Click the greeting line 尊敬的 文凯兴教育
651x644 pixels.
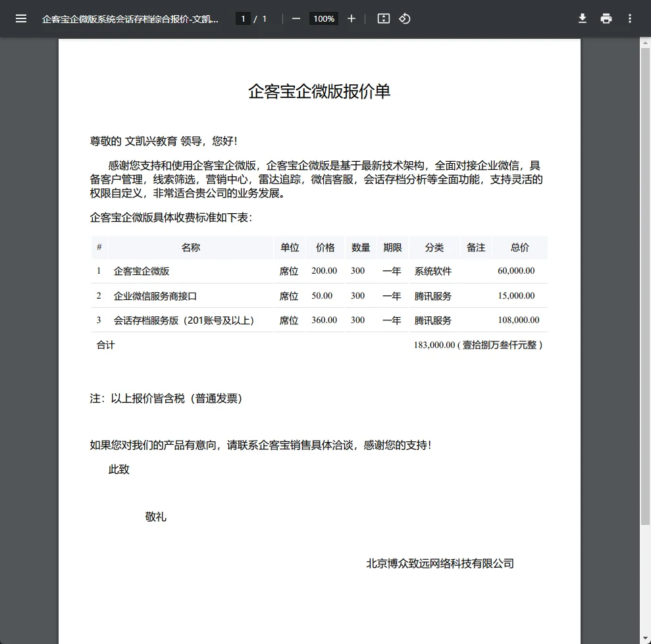[164, 141]
